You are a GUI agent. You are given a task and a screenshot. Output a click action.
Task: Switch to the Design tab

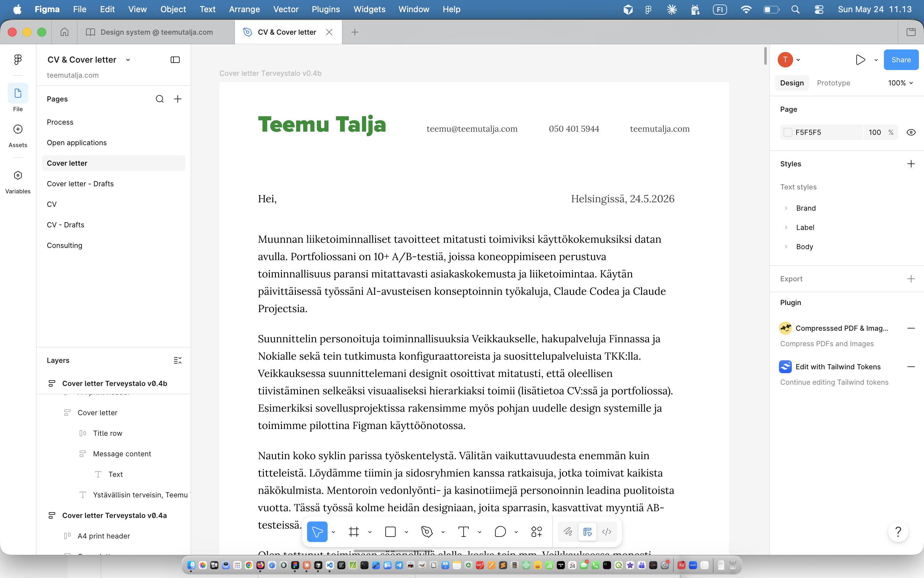tap(792, 83)
